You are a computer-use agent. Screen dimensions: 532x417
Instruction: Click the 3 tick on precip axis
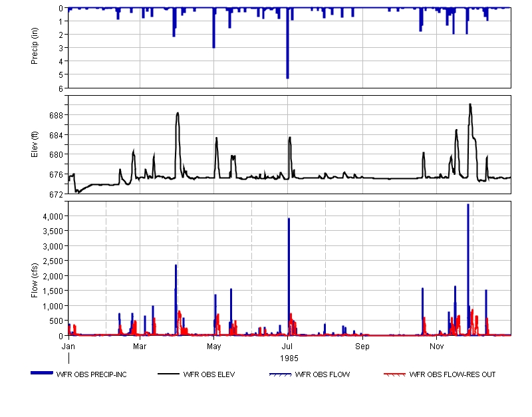(x=61, y=48)
